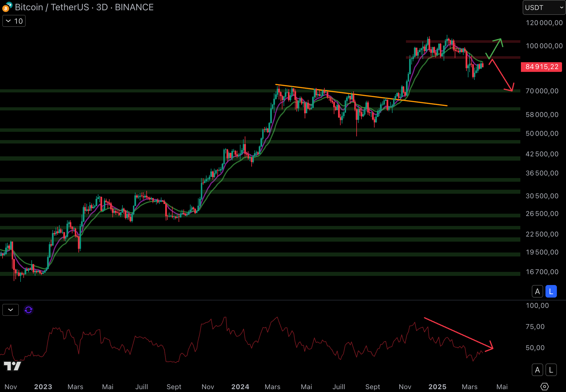Open chart settings hexagon gear icon

tap(544, 387)
